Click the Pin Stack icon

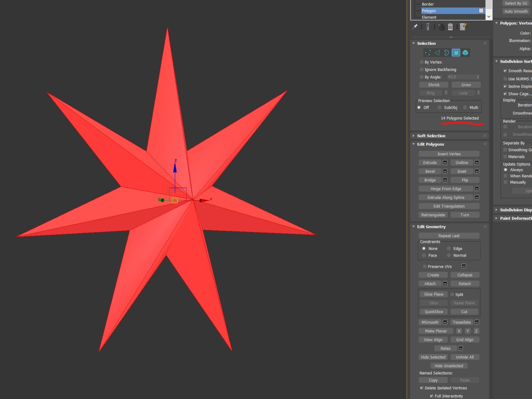point(415,27)
